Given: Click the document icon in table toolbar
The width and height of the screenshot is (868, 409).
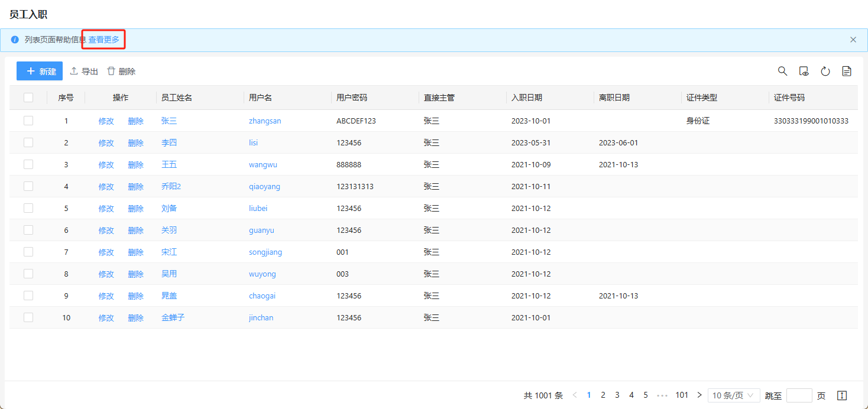Looking at the screenshot, I should coord(847,71).
